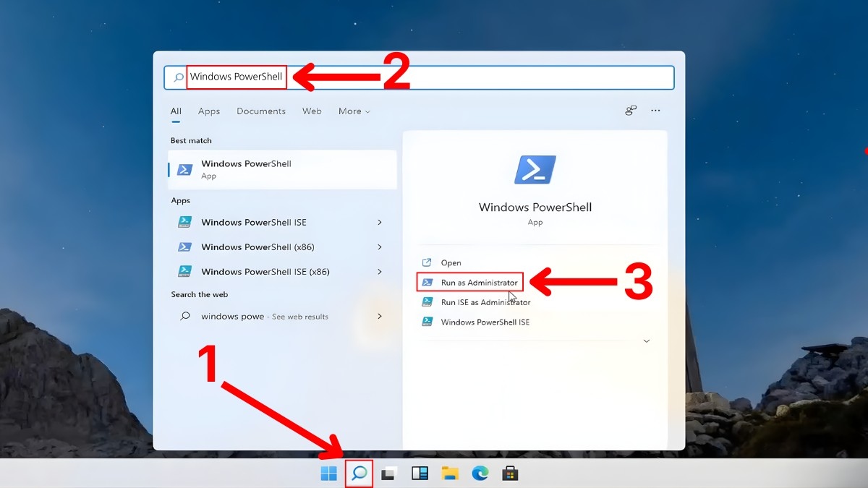Open Windows PowerShell best match result

282,170
